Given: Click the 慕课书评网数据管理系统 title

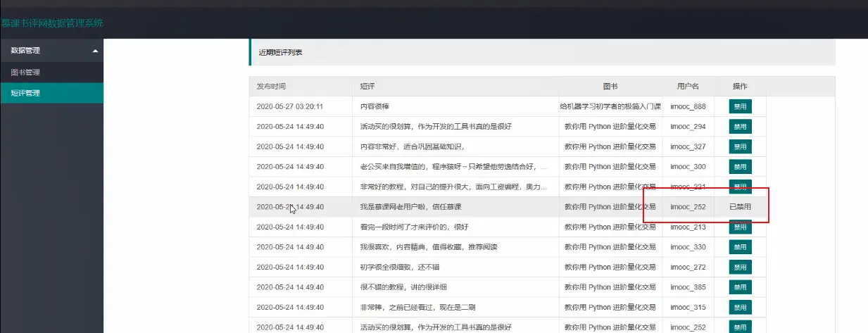Looking at the screenshot, I should (x=51, y=23).
